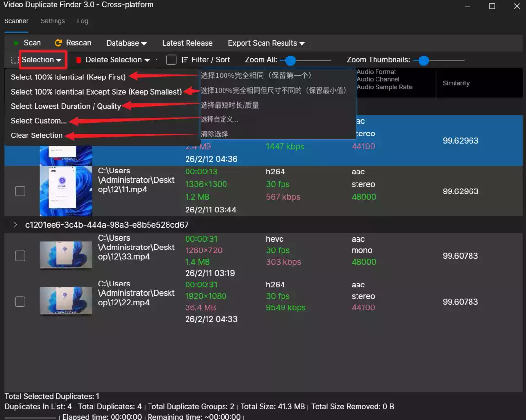Click the Filter / Sort label
Viewport: 526px width, 420px height.
tap(211, 60)
